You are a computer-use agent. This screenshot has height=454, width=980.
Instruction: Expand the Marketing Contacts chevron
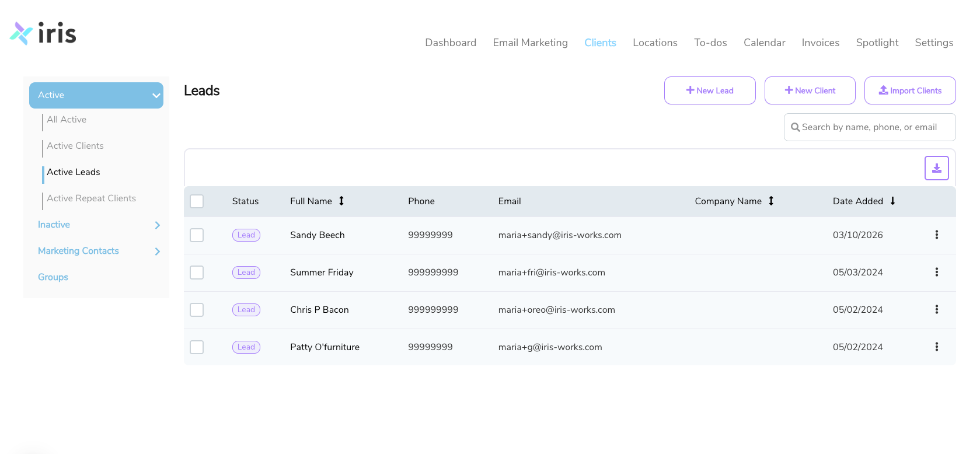[157, 252]
